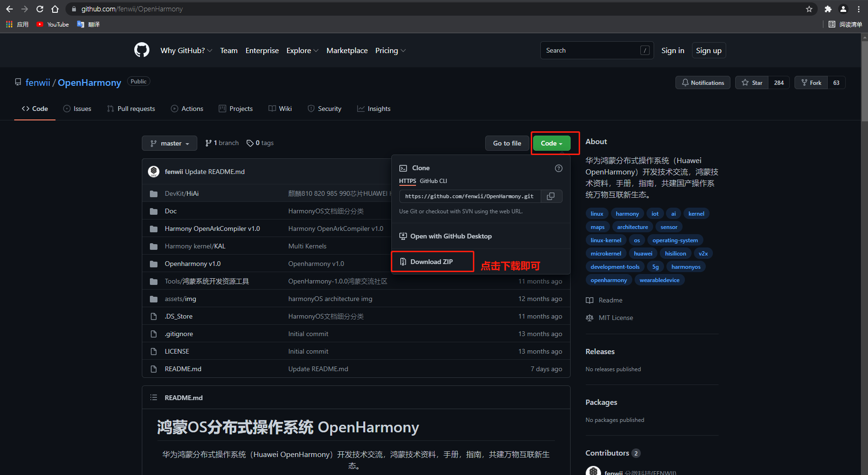Click the Clone help question mark icon
This screenshot has width=868, height=475.
pyautogui.click(x=559, y=168)
